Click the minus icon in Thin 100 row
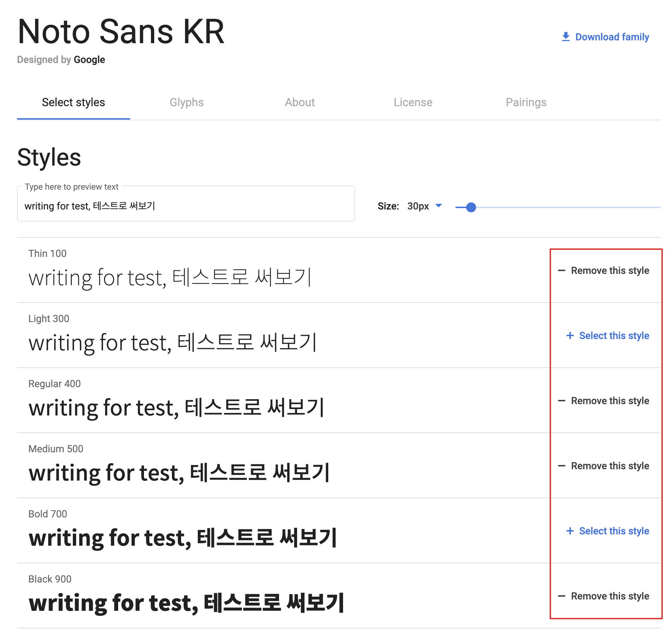The image size is (672, 637). (x=562, y=271)
